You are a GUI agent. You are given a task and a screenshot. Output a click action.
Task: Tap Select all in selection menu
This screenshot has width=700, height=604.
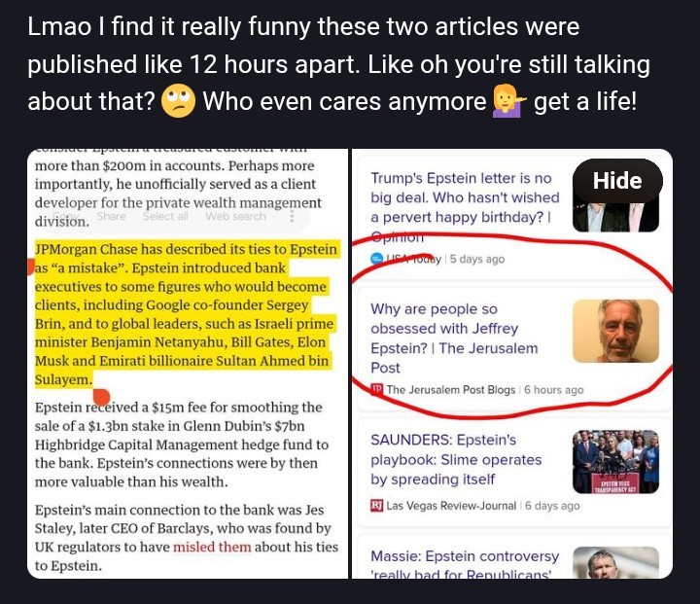point(165,216)
